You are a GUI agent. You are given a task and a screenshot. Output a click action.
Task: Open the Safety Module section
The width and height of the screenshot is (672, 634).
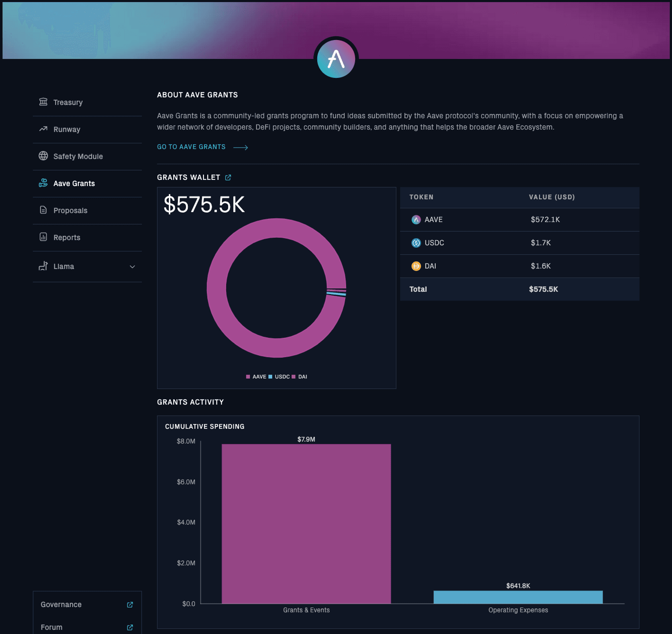(87, 157)
